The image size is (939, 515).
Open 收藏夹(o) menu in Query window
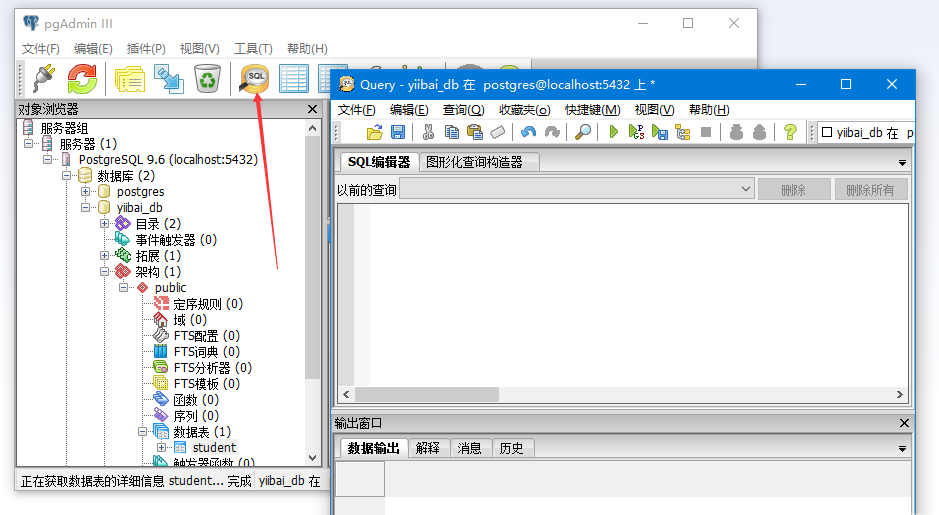click(525, 110)
